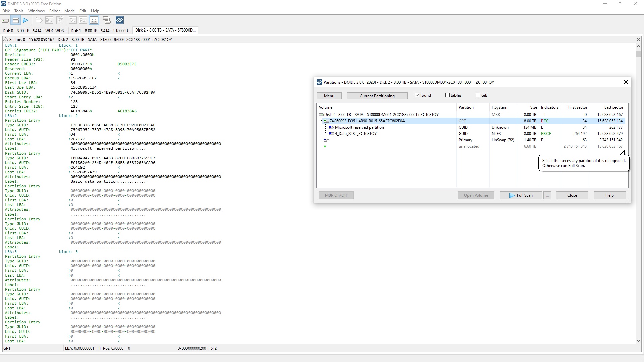Click the grayed step-run toolbar icon
This screenshot has width=644, height=362.
click(39, 20)
